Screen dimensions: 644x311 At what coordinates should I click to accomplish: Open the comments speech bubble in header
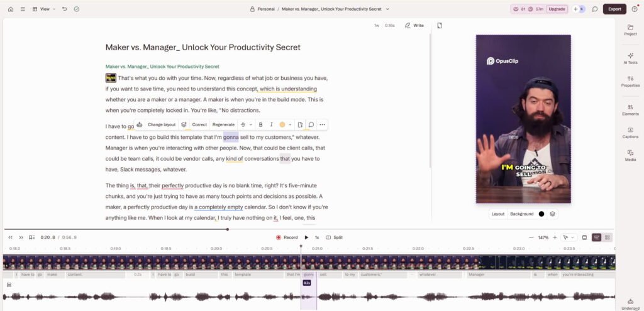click(594, 9)
